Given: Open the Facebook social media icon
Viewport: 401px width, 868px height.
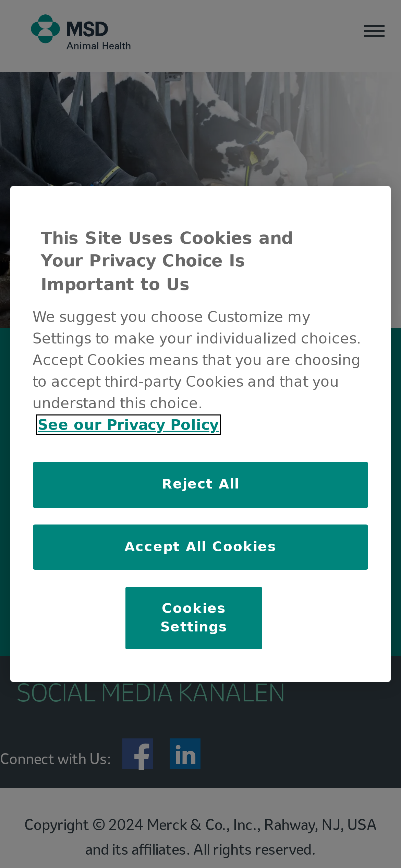Looking at the screenshot, I should [138, 754].
